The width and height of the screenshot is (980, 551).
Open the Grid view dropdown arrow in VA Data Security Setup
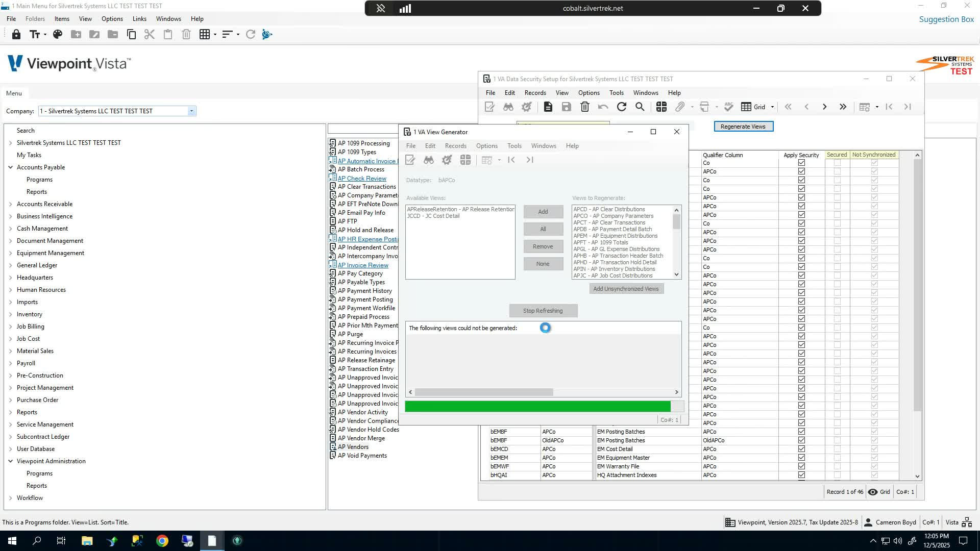click(772, 107)
